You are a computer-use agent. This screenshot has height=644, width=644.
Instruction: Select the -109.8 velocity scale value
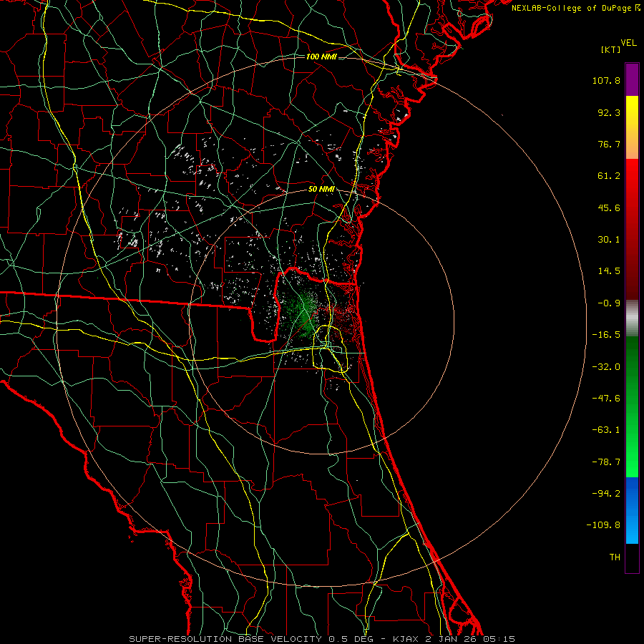(603, 525)
